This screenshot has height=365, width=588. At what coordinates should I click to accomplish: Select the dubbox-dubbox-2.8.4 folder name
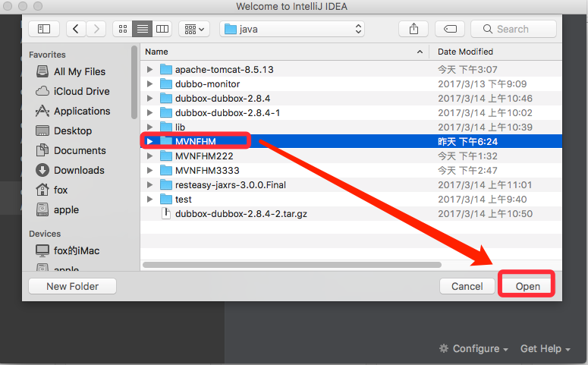(x=223, y=99)
